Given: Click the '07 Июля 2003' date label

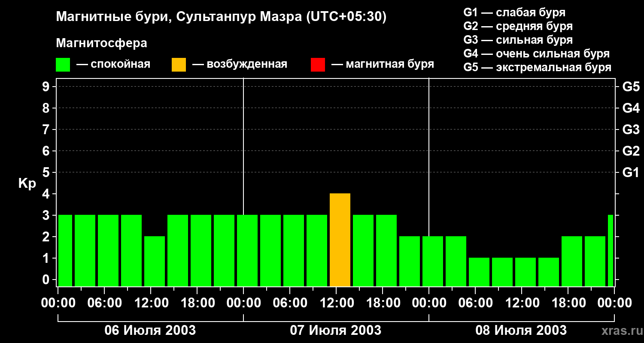Looking at the screenshot, I should coord(336,331).
